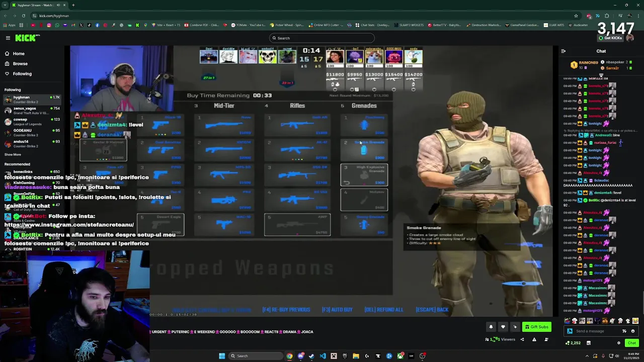This screenshot has width=644, height=362.
Task: Open Browse in sidebar
Action: click(20, 64)
